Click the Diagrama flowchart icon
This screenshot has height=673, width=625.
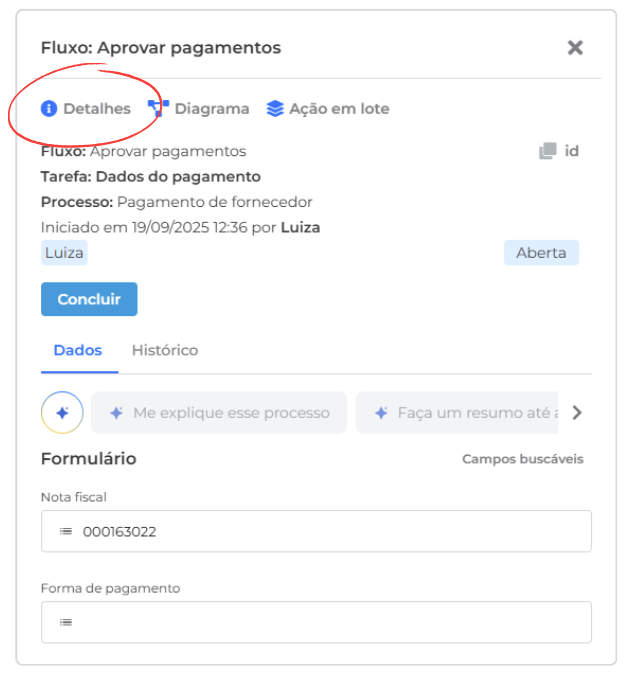158,108
